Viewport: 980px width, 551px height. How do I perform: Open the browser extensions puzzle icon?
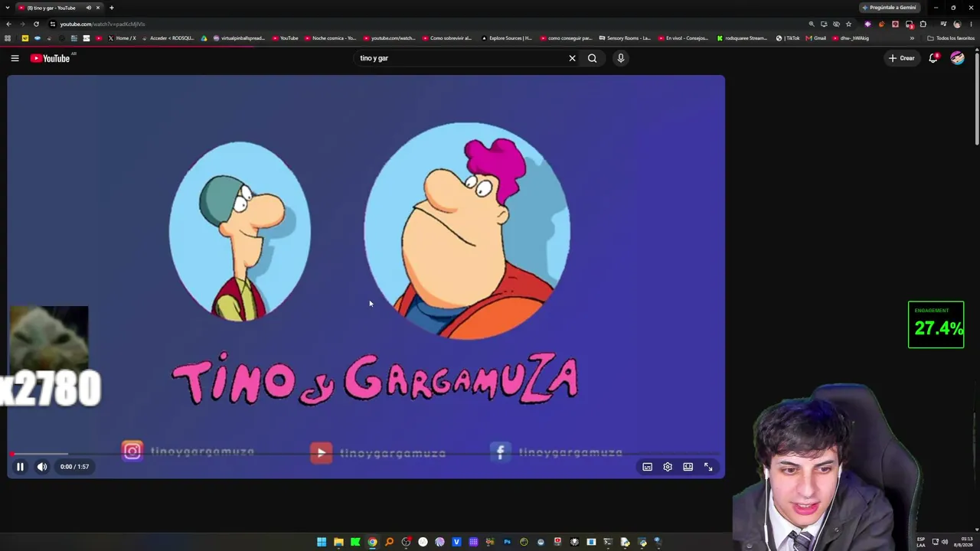pos(923,24)
